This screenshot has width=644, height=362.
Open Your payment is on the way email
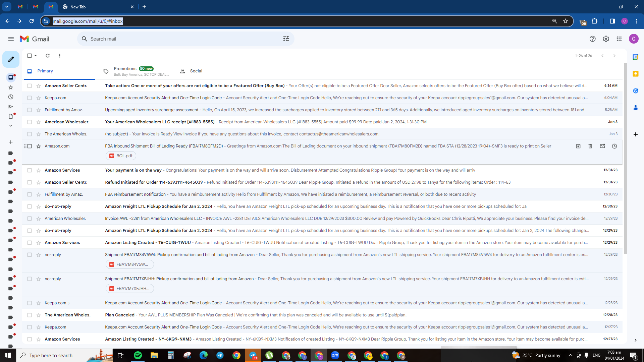(322, 170)
